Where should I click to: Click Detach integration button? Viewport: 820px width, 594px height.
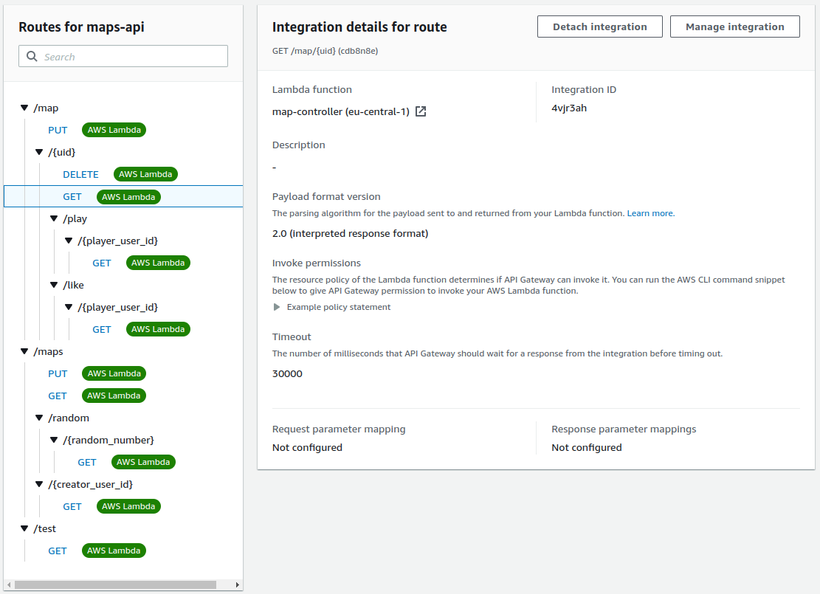click(600, 27)
